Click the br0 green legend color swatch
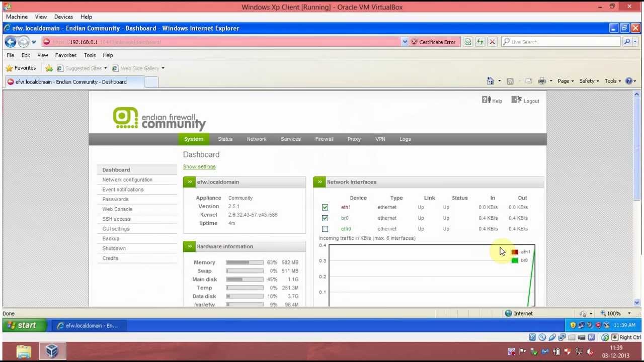This screenshot has width=644, height=362. coord(515,260)
